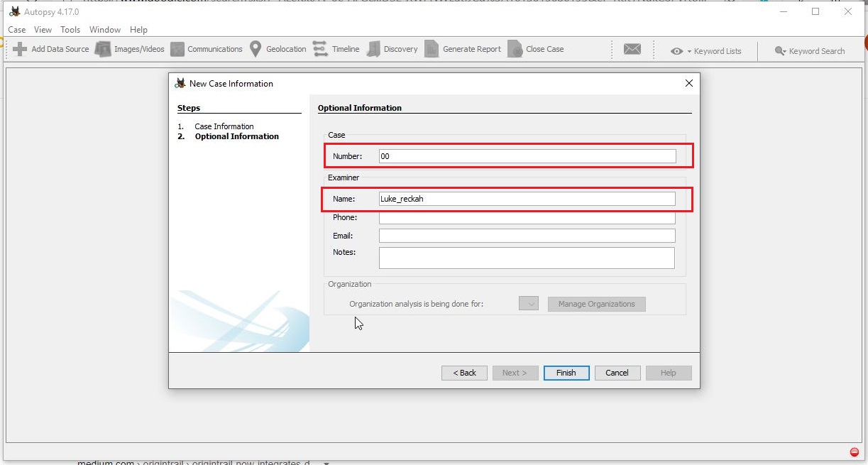The height and width of the screenshot is (465, 868).
Task: Open the Timeline tool icon
Action: coord(320,49)
